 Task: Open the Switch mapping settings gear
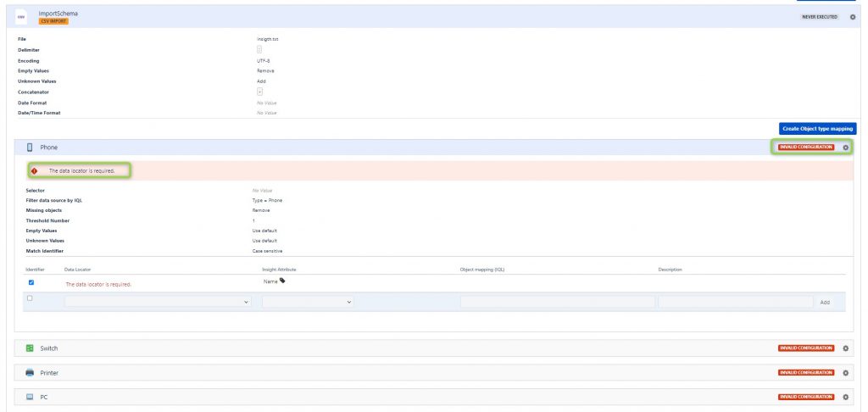click(x=845, y=348)
